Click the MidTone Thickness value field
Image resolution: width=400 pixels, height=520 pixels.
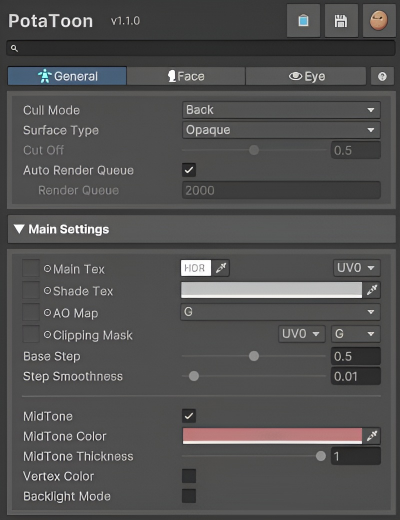pyautogui.click(x=356, y=456)
